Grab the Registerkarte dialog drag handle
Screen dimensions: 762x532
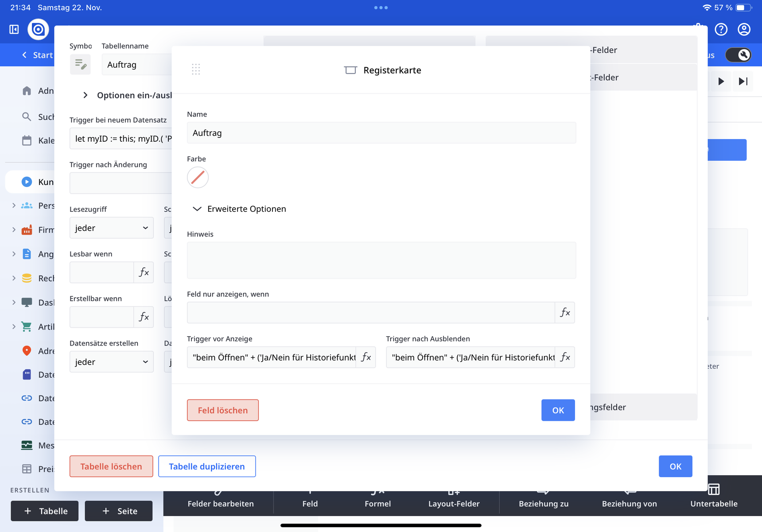pos(196,69)
